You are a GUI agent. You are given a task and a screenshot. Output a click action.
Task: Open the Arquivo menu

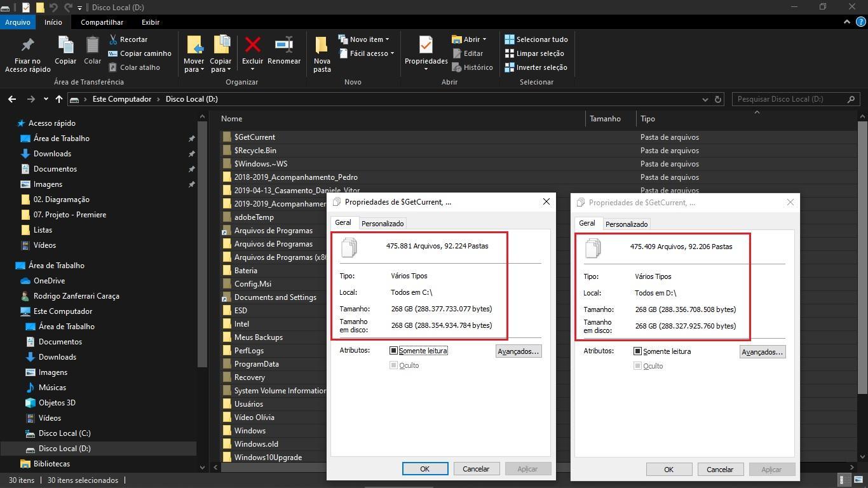[18, 22]
